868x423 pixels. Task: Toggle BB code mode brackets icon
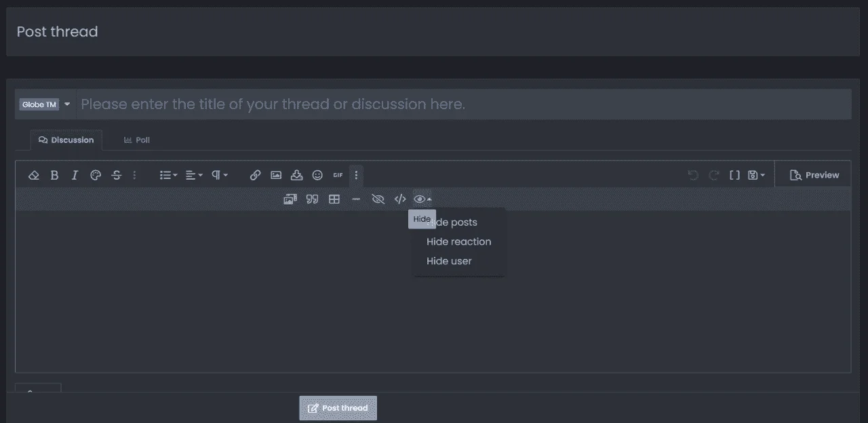[734, 175]
